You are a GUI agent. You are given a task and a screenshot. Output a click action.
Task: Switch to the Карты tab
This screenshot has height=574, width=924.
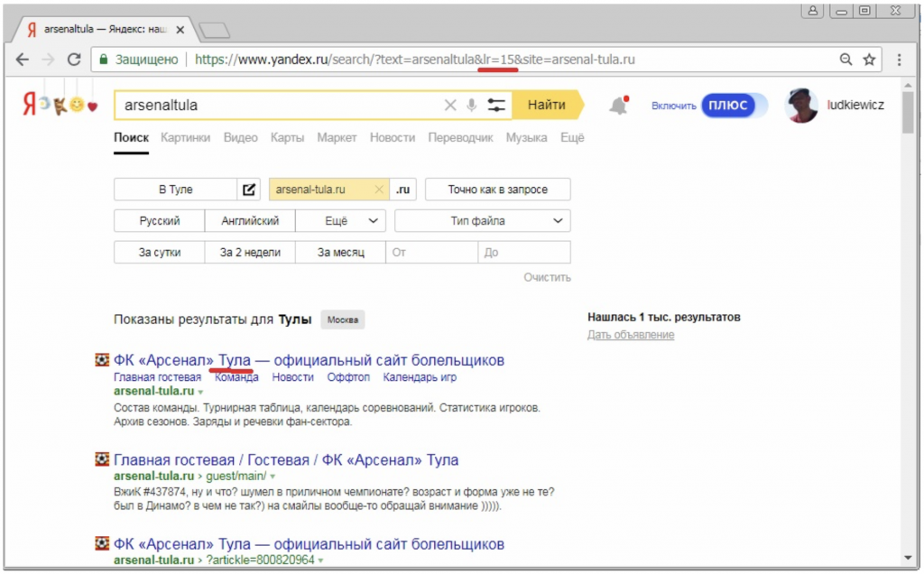coord(287,137)
